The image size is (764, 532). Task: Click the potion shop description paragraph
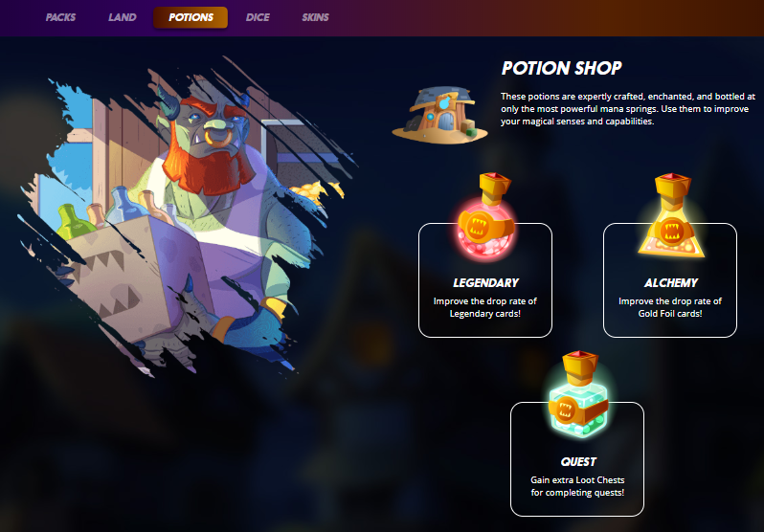(628, 109)
